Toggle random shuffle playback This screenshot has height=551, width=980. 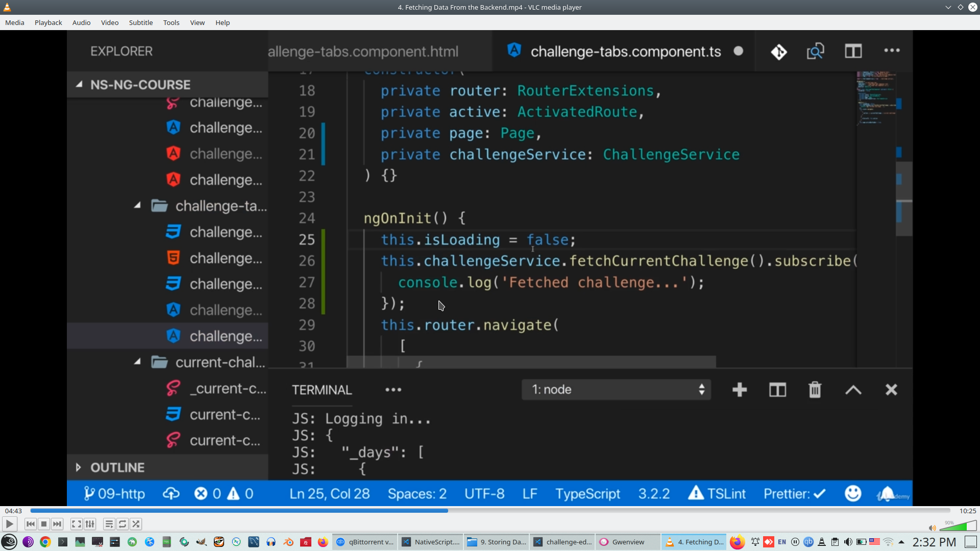pos(136,524)
